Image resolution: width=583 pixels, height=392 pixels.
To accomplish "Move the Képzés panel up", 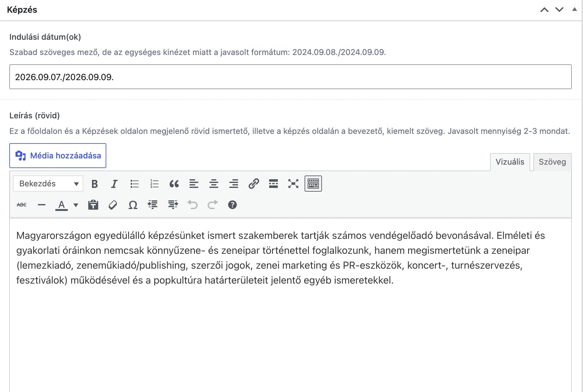I will [544, 10].
